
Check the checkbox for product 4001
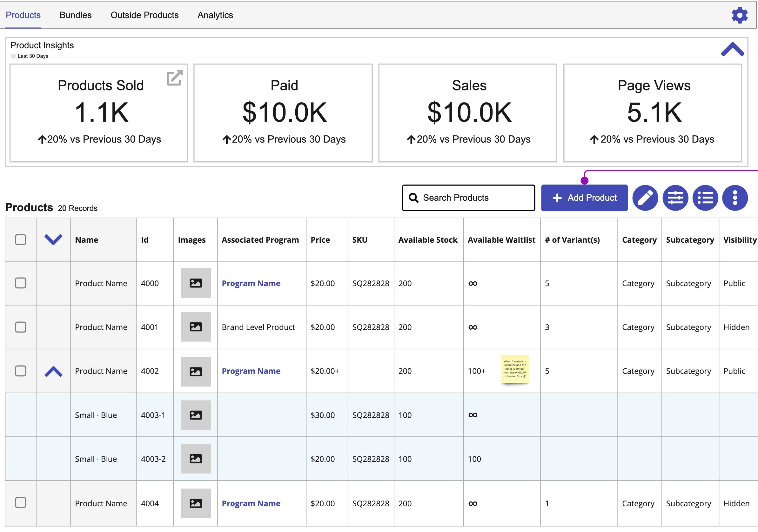(x=20, y=327)
